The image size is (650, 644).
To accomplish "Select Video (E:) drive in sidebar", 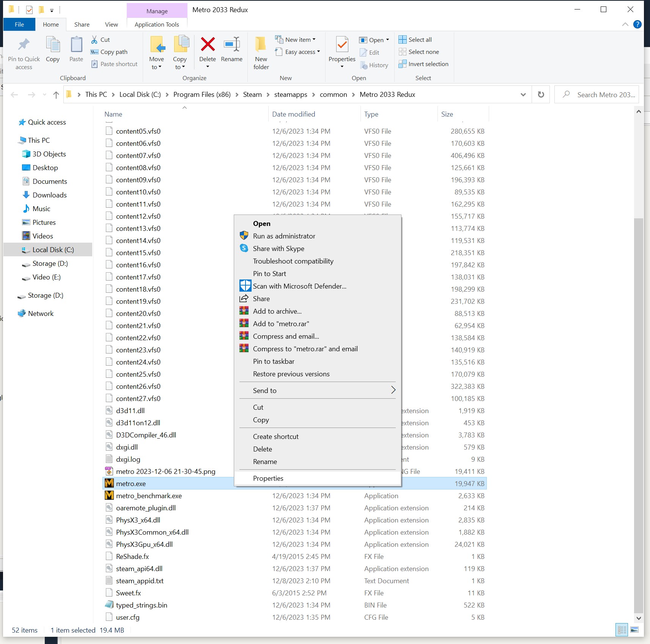I will (41, 277).
